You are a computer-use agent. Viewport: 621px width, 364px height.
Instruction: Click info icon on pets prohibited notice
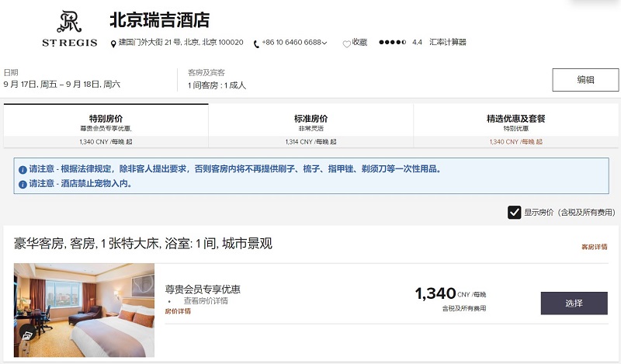(x=23, y=185)
